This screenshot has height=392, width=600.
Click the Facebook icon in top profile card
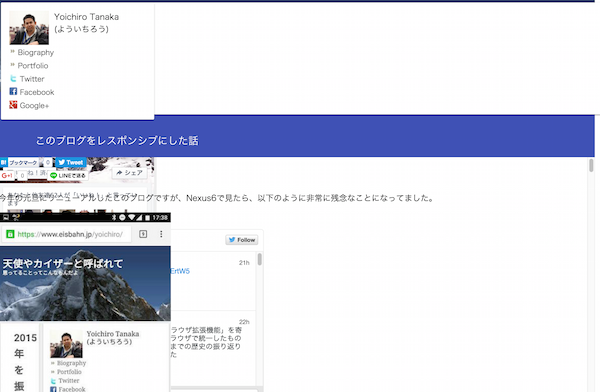[x=13, y=91]
